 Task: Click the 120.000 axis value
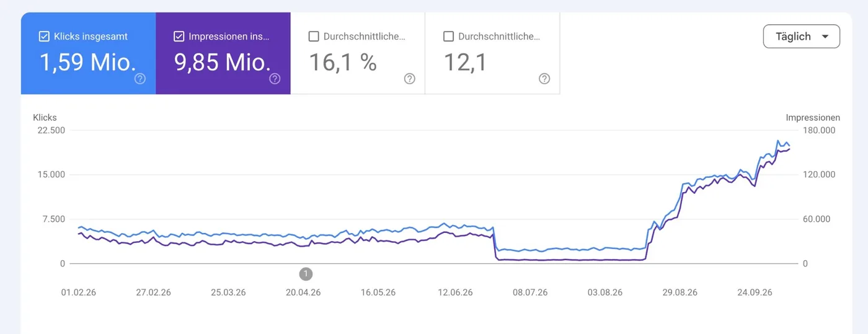(x=819, y=175)
